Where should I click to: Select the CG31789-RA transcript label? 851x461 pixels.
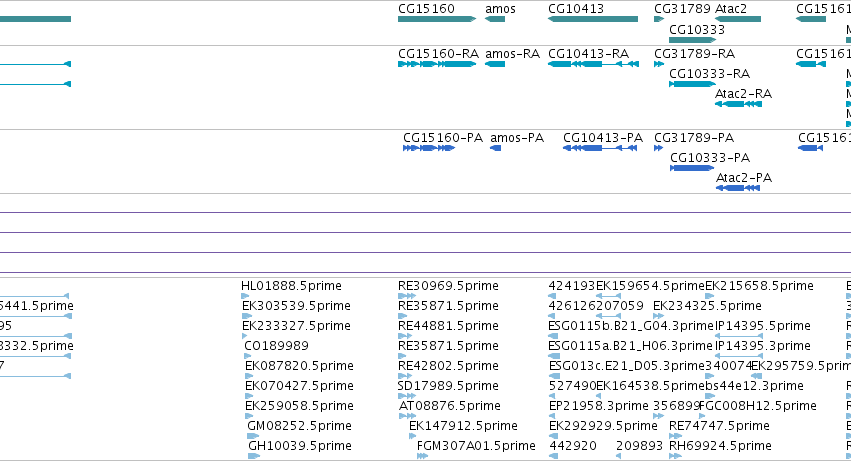(694, 54)
